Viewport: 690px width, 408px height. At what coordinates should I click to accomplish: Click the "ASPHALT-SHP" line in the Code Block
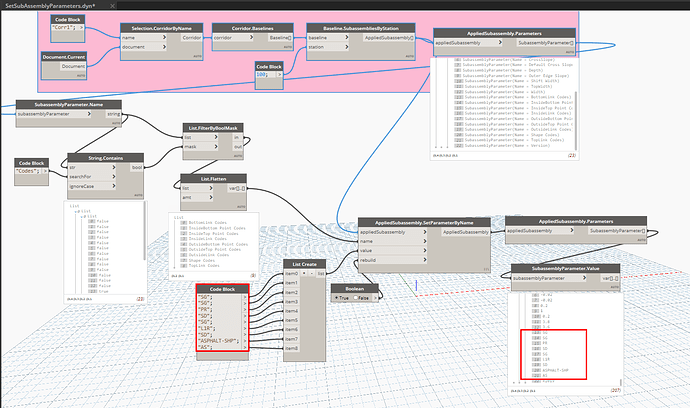pos(218,341)
